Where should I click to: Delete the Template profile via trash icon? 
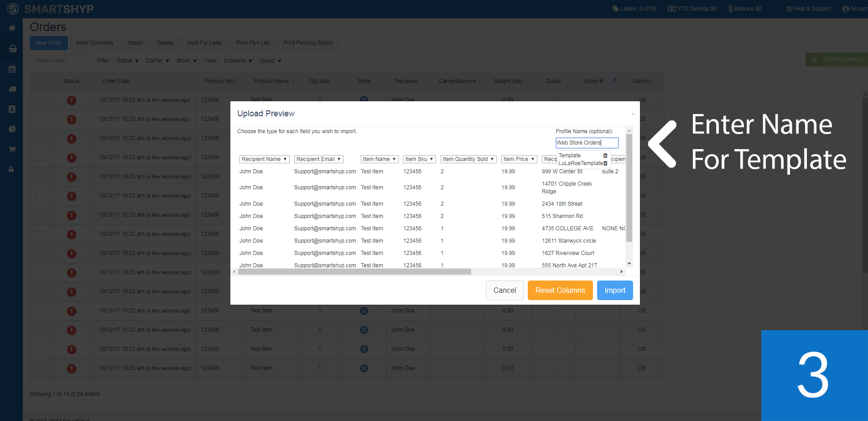605,156
